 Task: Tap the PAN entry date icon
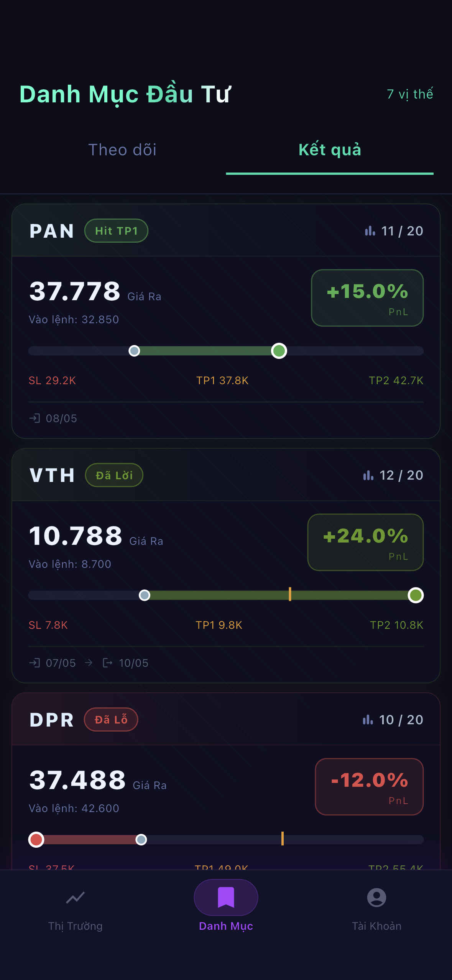click(35, 418)
